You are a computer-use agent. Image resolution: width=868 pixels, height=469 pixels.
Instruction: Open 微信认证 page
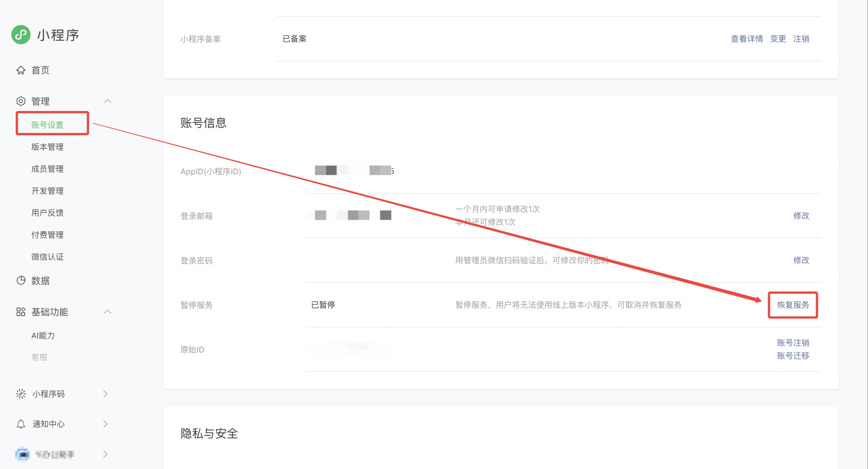pos(47,257)
